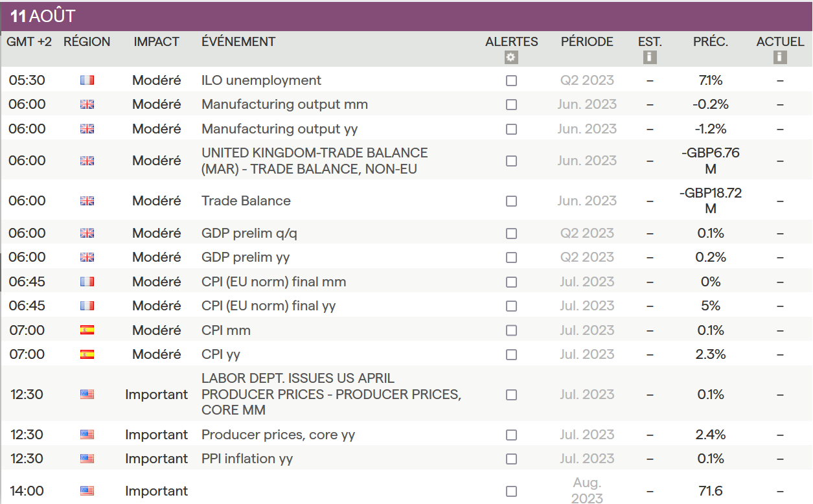The height and width of the screenshot is (504, 813).
Task: Toggle alert for Spain CPI yy
Action: pos(512,355)
